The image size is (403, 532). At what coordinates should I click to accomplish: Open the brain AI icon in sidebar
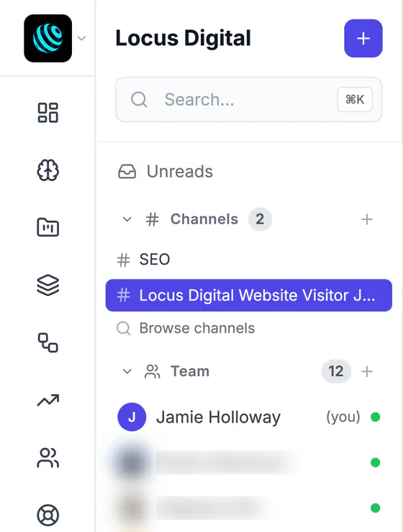pos(48,170)
